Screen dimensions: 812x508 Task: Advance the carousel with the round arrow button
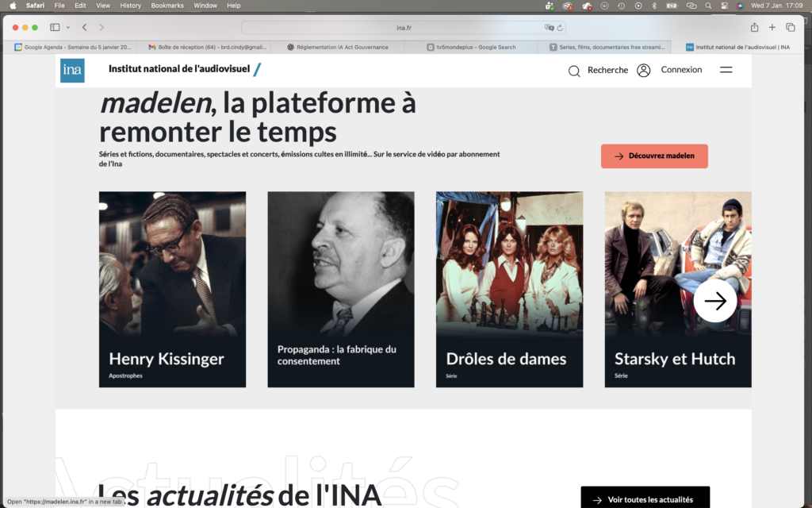(714, 301)
